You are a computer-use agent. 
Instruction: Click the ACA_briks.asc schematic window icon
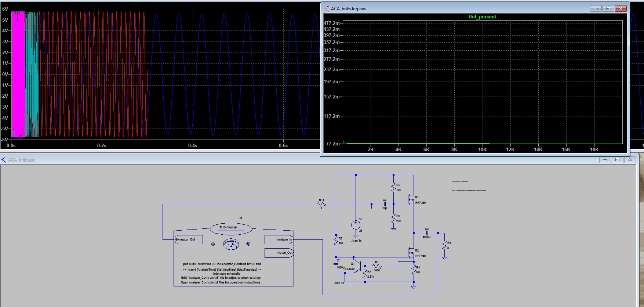[4, 160]
